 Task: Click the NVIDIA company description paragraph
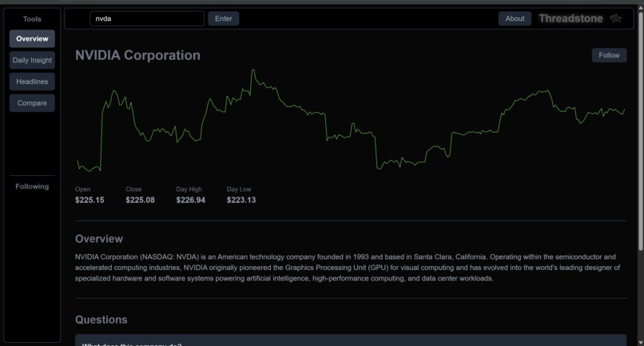[348, 268]
